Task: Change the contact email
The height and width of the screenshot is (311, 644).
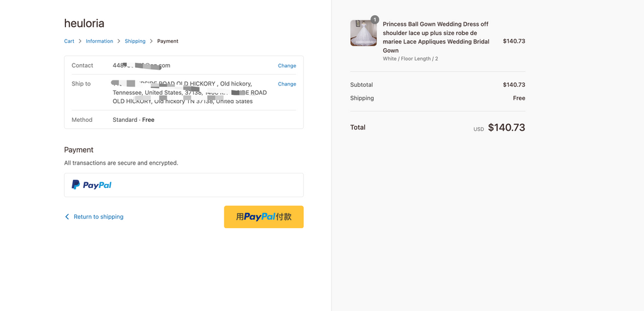Action: pos(287,65)
